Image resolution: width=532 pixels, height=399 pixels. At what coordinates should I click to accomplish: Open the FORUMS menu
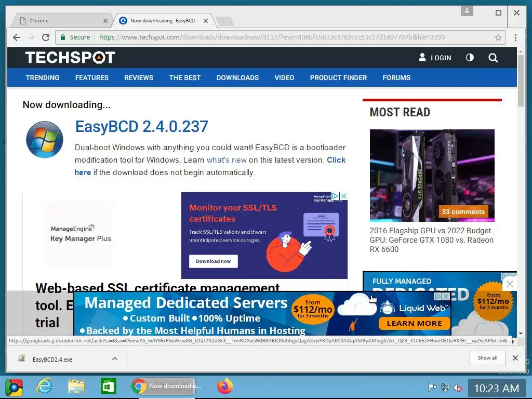coord(396,78)
